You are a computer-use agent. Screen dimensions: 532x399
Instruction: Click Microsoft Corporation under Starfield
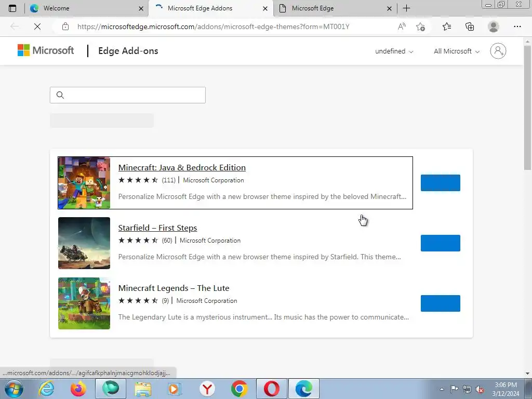[x=210, y=241]
